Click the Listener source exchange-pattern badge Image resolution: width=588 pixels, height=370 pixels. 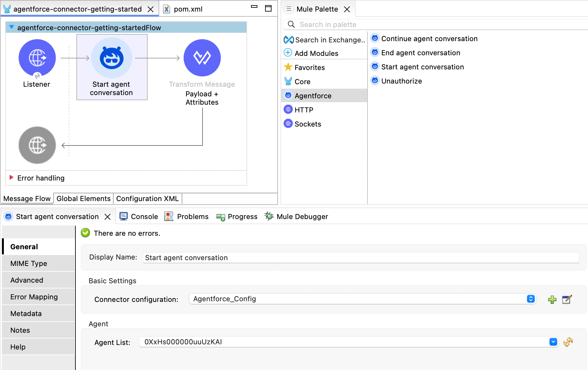pos(37,76)
